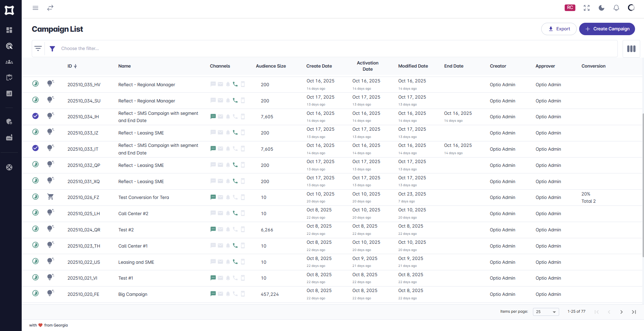Click the shopping cart icon on Test Conversion for Tera
The width and height of the screenshot is (644, 331).
(50, 197)
